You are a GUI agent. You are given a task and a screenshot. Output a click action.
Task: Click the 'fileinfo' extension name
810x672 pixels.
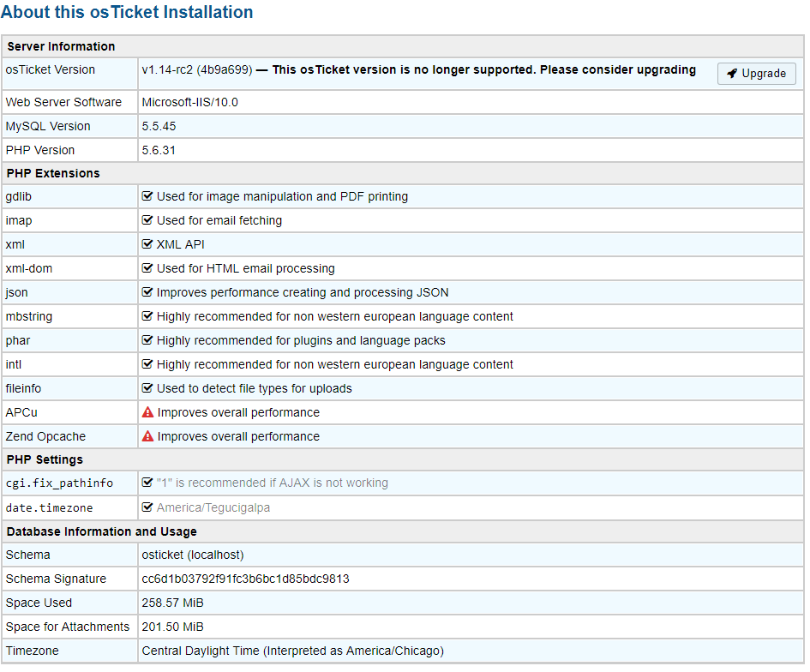tap(23, 388)
